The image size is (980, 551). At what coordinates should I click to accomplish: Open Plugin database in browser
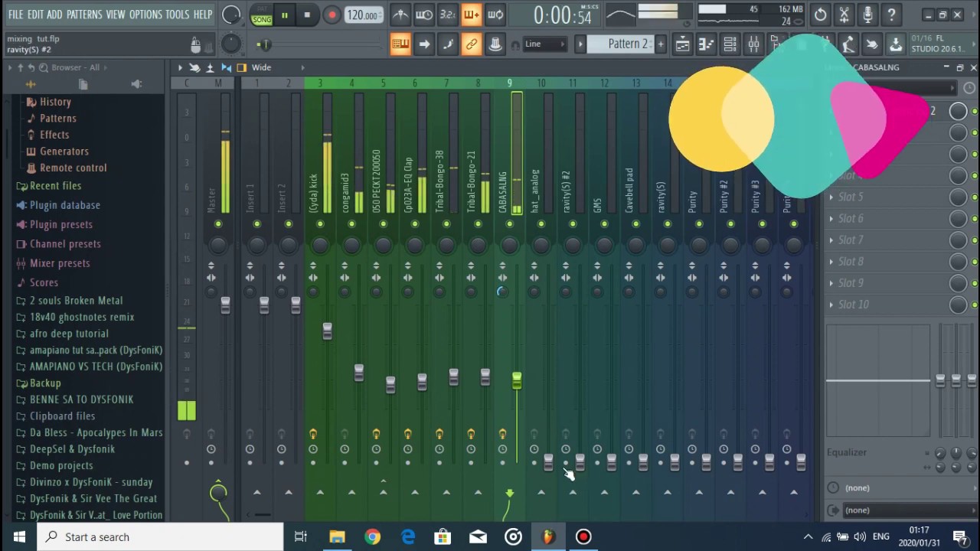(65, 205)
